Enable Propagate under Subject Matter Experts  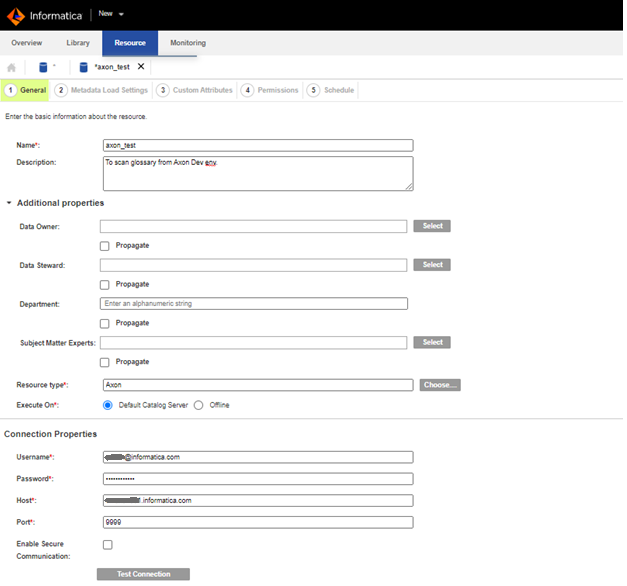coord(105,362)
